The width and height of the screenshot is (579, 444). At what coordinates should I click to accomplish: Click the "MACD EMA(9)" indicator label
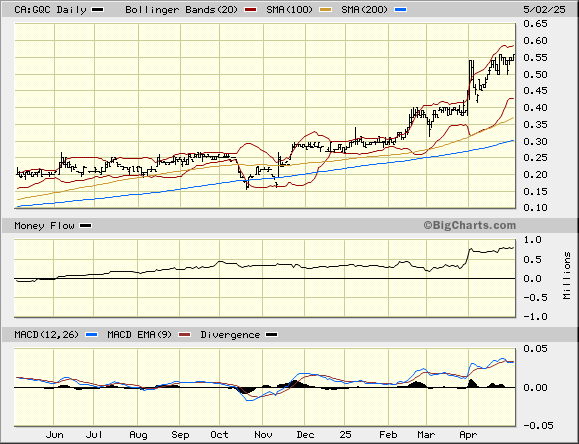coord(140,335)
